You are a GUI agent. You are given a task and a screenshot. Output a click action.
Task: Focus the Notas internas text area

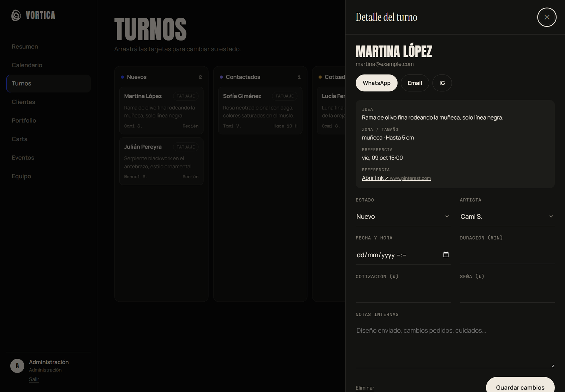pyautogui.click(x=455, y=345)
